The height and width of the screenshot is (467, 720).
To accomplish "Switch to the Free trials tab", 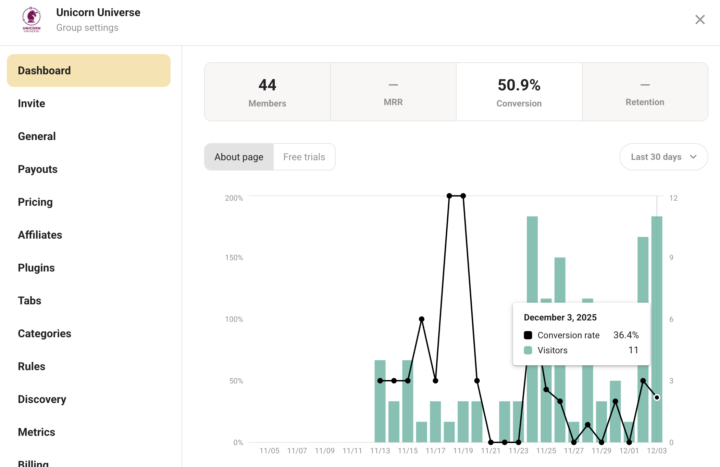I will pyautogui.click(x=304, y=157).
